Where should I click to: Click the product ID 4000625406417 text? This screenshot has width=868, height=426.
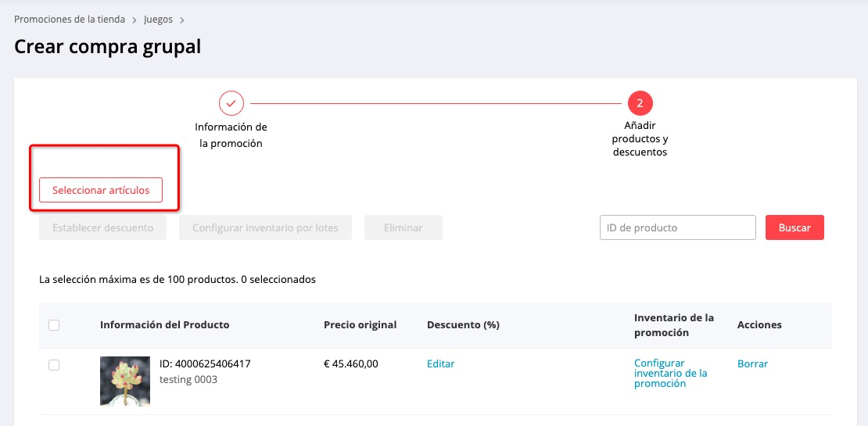pyautogui.click(x=205, y=363)
